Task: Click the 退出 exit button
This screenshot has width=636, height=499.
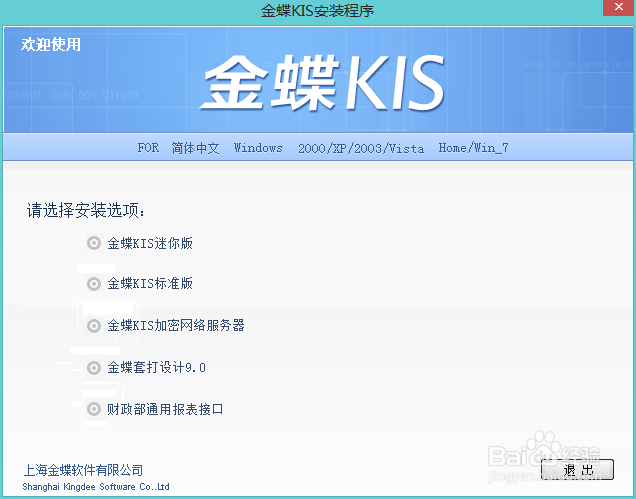Action: click(577, 470)
